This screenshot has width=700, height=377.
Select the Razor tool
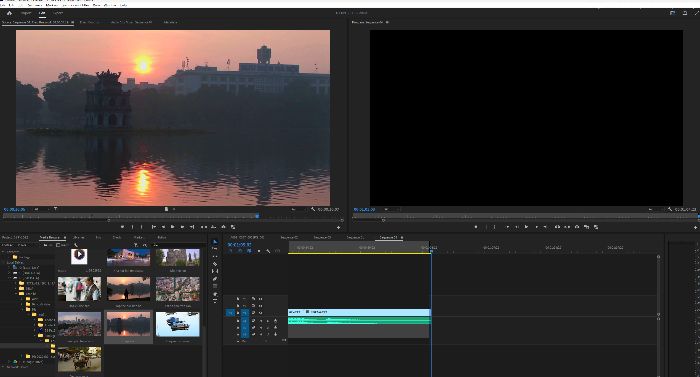point(215,264)
